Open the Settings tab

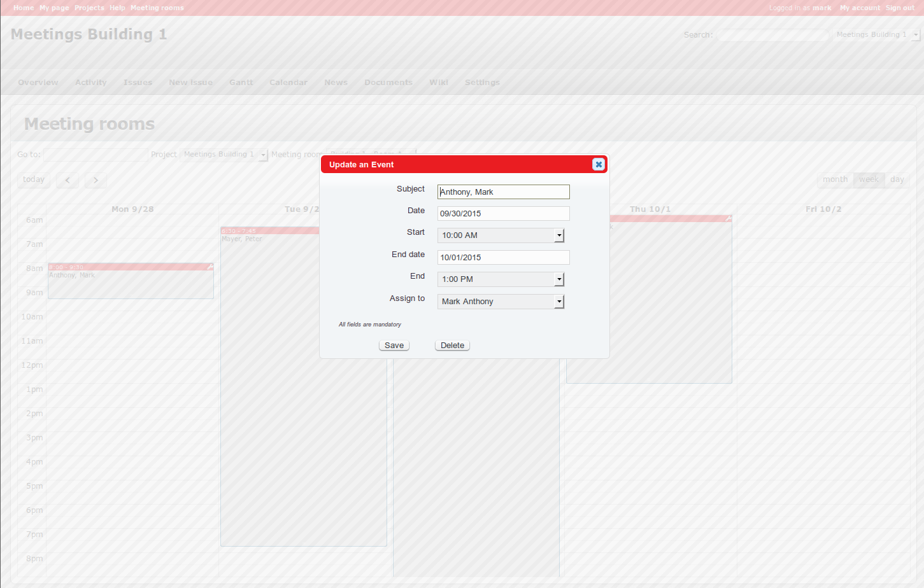point(482,83)
